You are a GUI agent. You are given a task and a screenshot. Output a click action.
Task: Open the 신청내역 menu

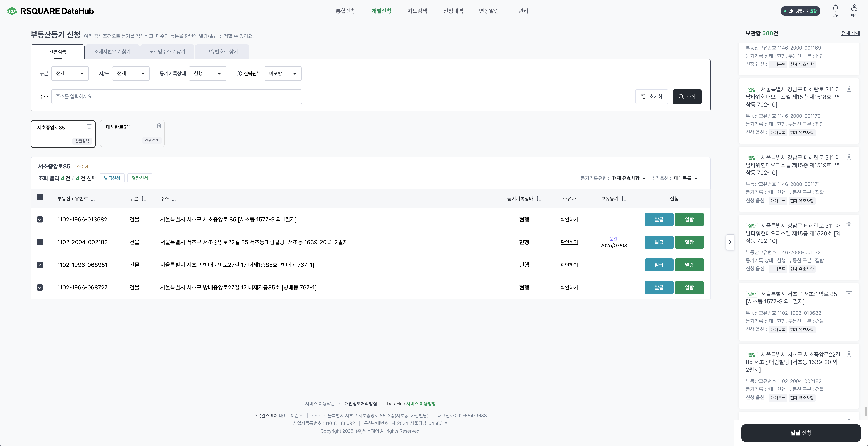453,11
